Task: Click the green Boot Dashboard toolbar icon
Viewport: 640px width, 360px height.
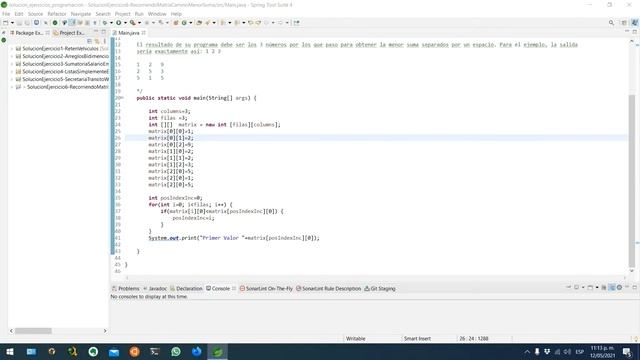Action: pos(55,23)
